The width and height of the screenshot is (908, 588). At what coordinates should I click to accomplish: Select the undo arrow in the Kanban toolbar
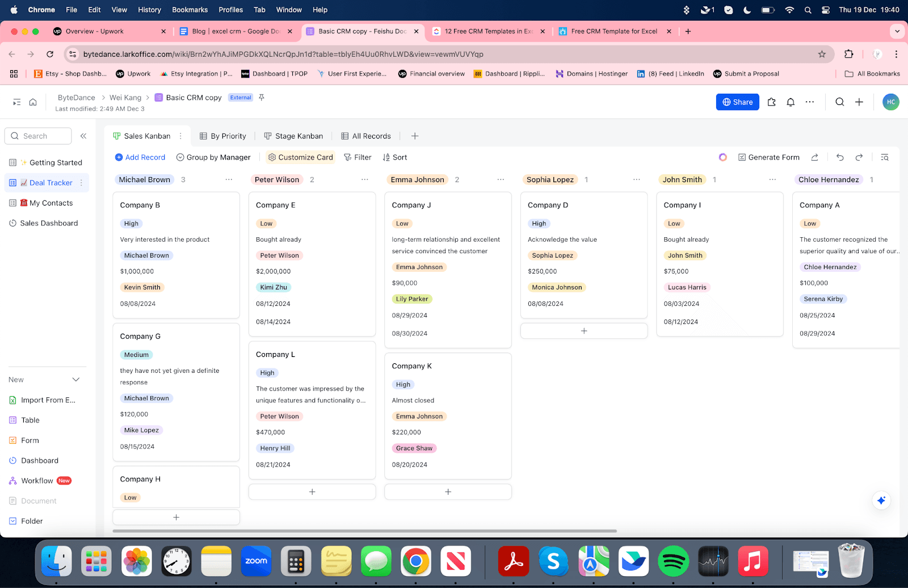[840, 157]
